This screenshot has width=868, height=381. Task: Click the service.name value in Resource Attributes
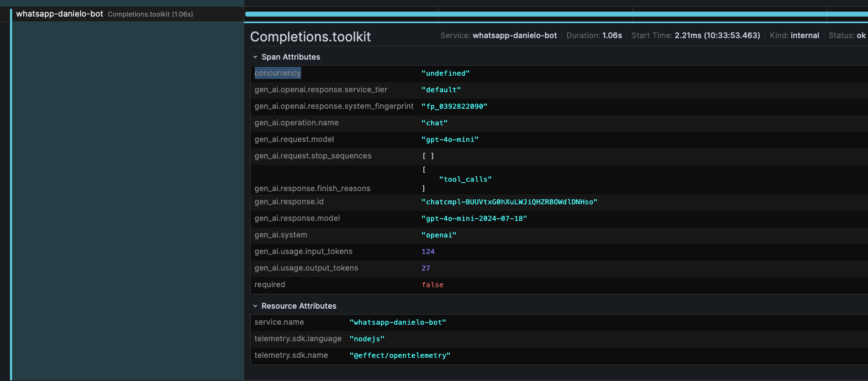(x=397, y=322)
